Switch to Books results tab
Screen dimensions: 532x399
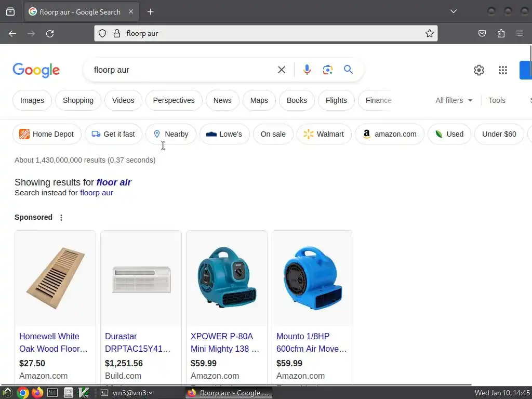(x=297, y=100)
